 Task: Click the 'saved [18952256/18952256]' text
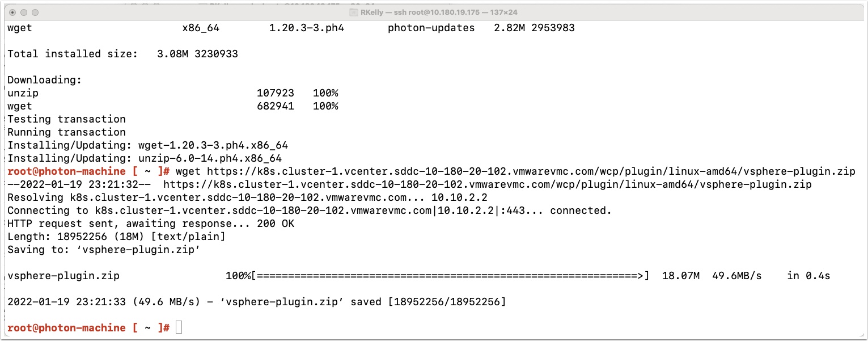pyautogui.click(x=428, y=302)
